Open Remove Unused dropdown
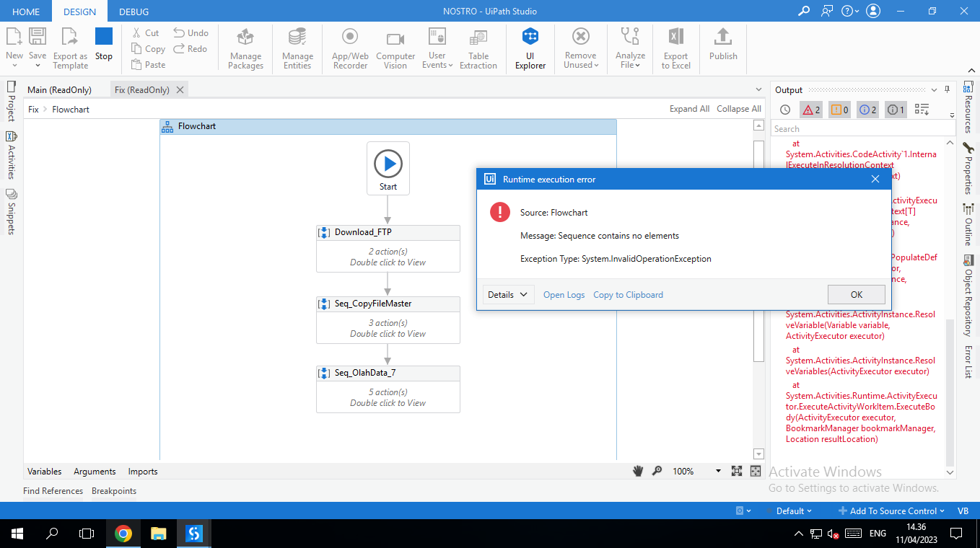 tap(581, 48)
